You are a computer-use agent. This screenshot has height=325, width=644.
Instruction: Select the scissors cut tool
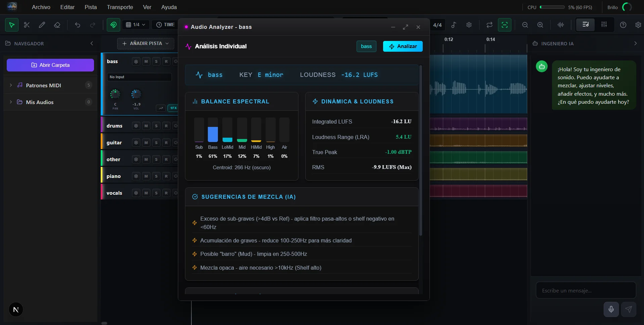pyautogui.click(x=27, y=25)
